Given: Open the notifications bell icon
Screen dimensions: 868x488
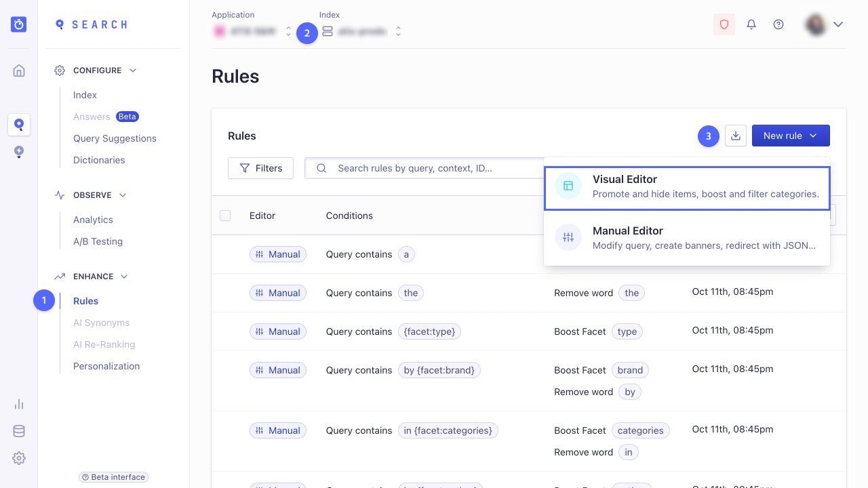Looking at the screenshot, I should [x=751, y=24].
